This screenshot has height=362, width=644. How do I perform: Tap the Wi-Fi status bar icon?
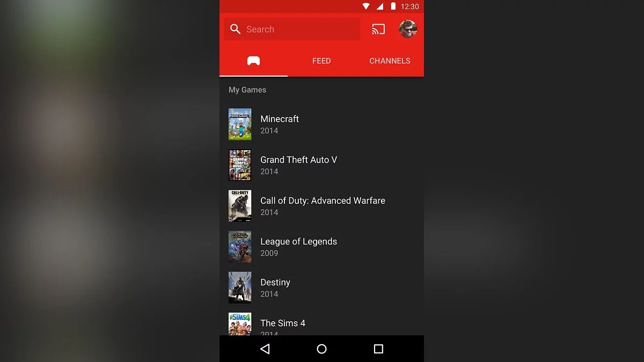click(x=366, y=6)
